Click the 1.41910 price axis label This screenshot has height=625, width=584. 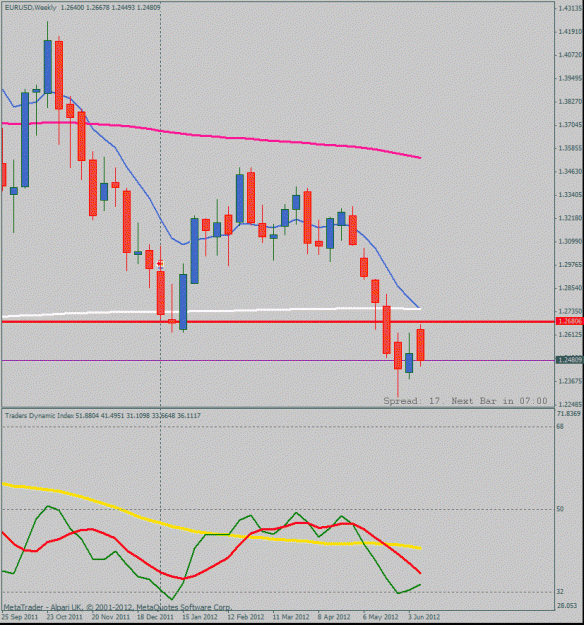571,31
